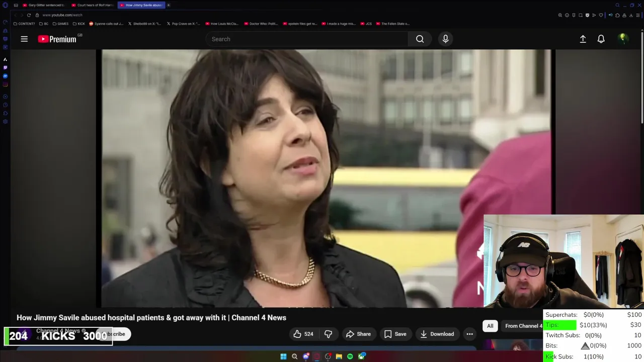The image size is (644, 362).
Task: Dislike the video with the thumbs-down button
Action: (328, 334)
